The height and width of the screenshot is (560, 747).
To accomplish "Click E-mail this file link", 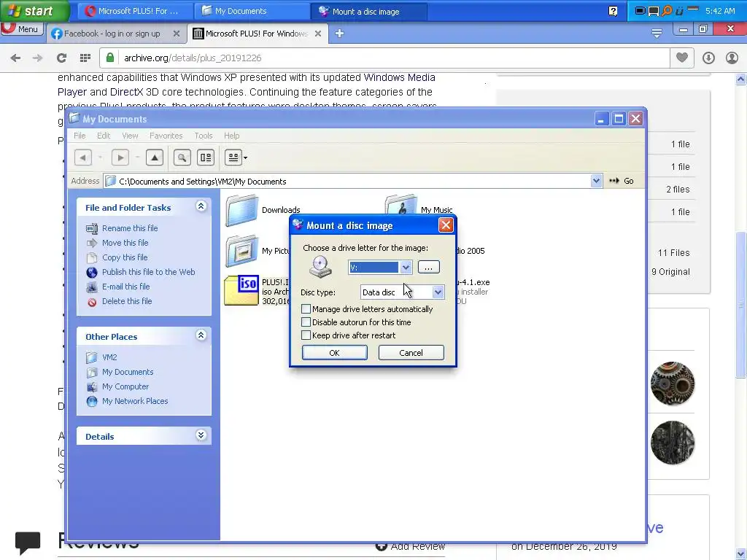I will pyautogui.click(x=125, y=287).
